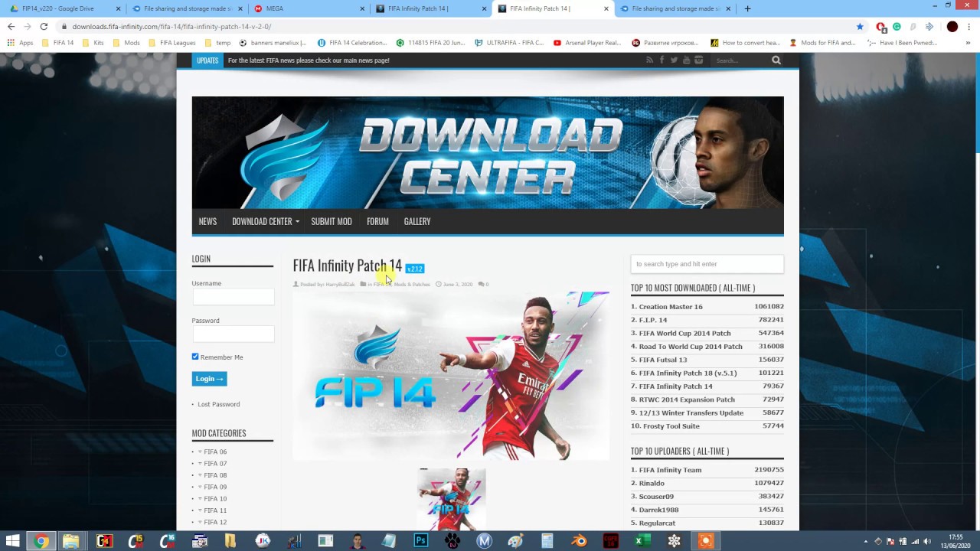Viewport: 980px width, 551px height.
Task: Show hidden system tray icons
Action: (x=866, y=542)
